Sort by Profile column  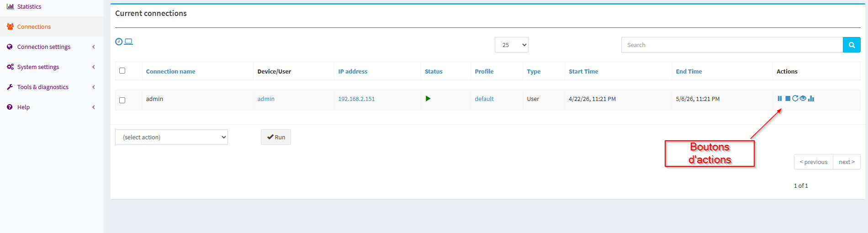[x=484, y=71]
